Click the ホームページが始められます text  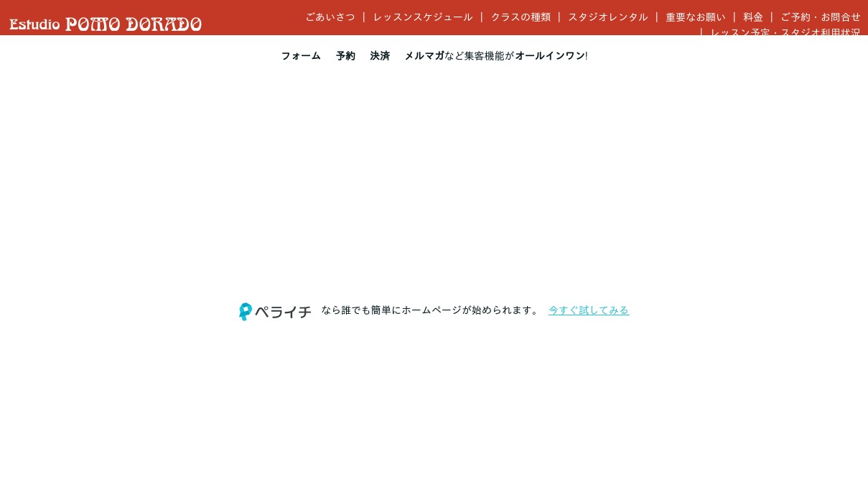470,310
